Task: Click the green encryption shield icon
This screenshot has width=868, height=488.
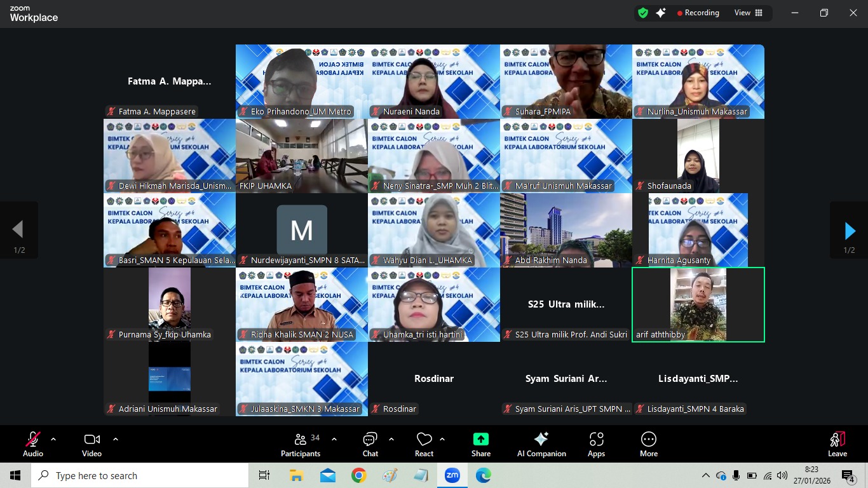Action: [x=643, y=13]
